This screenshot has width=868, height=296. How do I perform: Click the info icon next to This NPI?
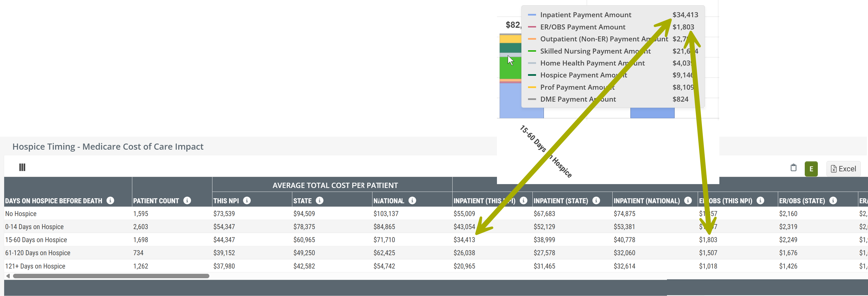pos(247,200)
